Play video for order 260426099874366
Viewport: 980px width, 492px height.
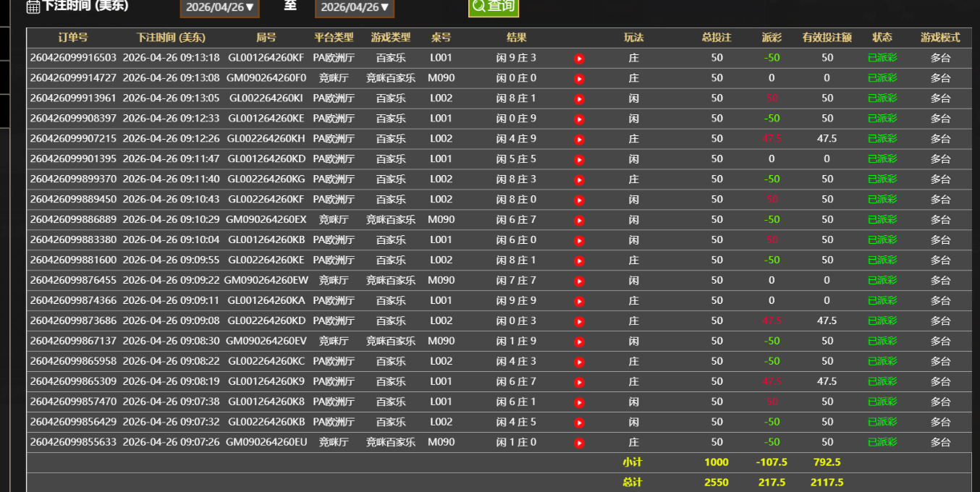(579, 302)
